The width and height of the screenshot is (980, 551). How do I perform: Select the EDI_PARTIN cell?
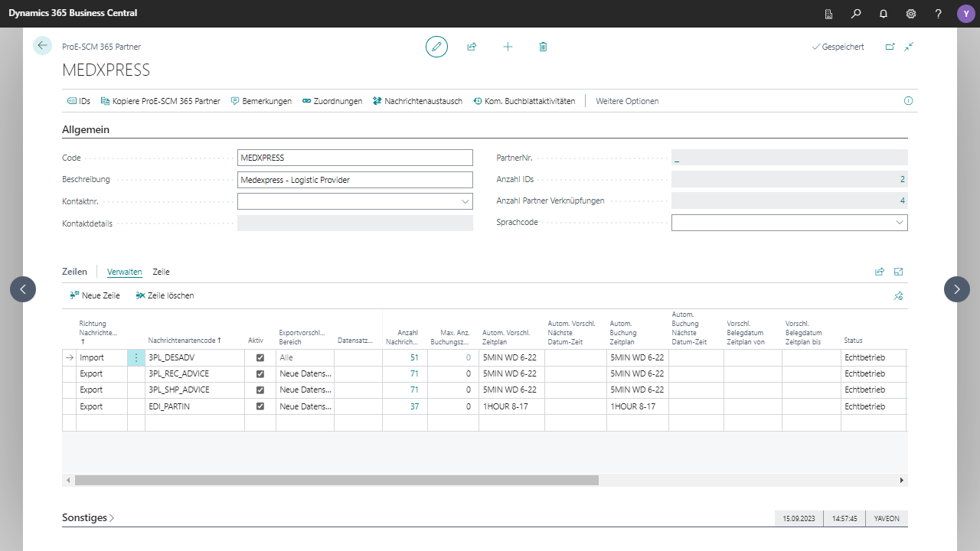click(194, 406)
